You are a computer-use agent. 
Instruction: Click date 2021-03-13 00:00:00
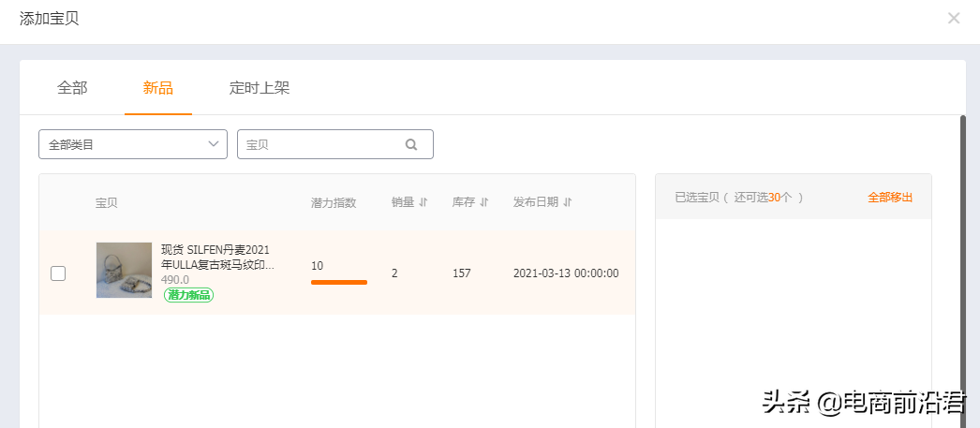point(566,273)
